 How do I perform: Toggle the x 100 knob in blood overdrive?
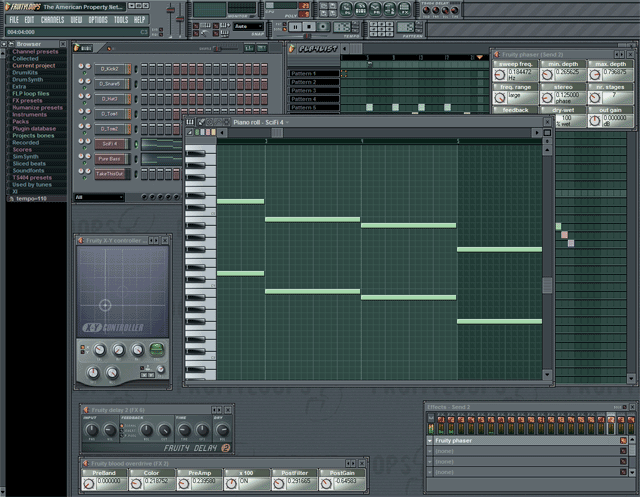(x=231, y=484)
